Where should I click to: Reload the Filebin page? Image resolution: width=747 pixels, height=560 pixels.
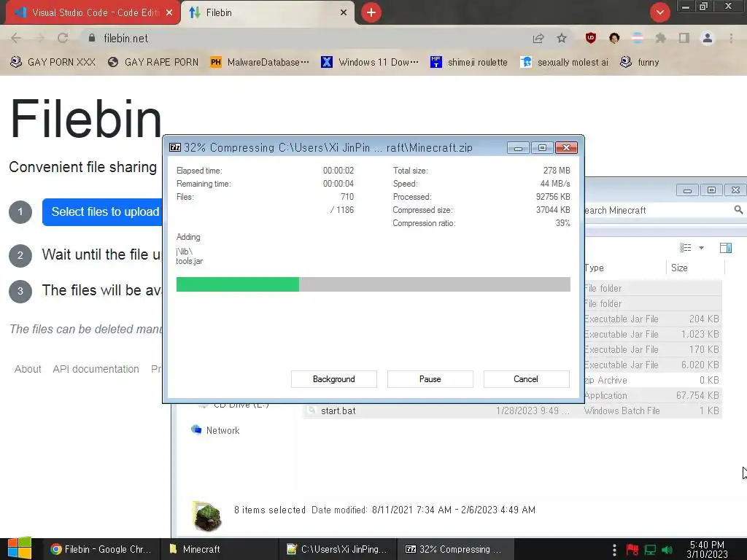pos(63,38)
